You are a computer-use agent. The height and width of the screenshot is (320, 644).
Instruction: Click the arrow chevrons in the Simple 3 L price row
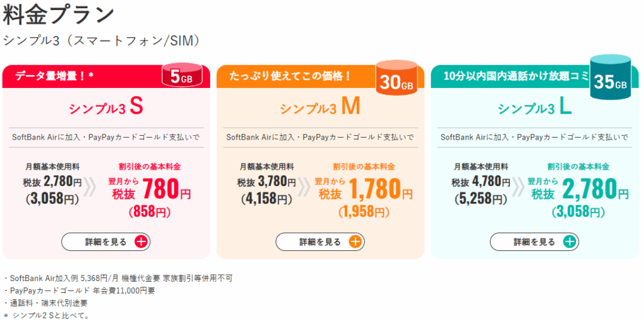tap(519, 187)
